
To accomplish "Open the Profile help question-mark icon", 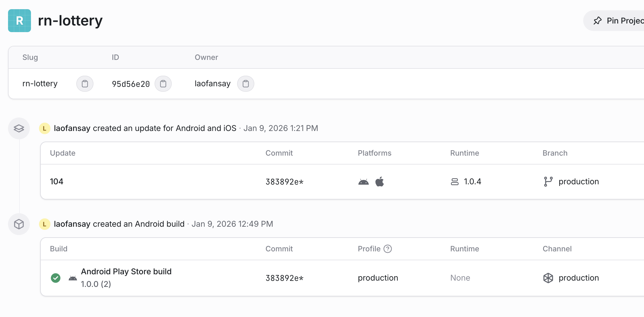I will click(388, 249).
